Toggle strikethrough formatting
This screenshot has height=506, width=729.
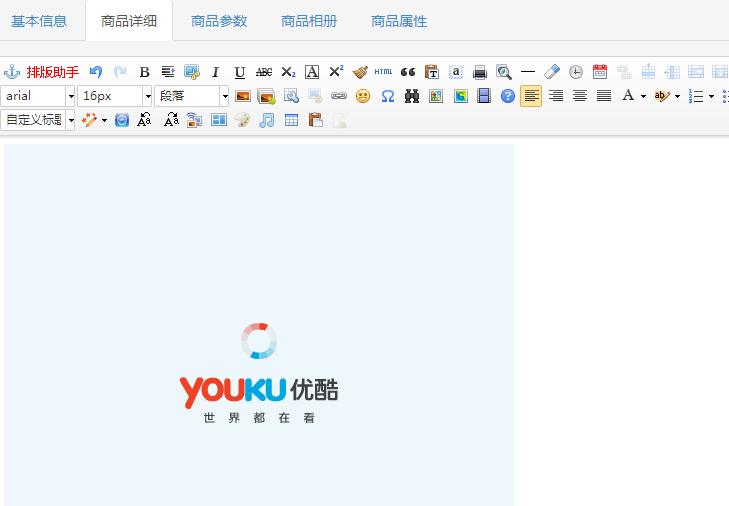[x=264, y=72]
